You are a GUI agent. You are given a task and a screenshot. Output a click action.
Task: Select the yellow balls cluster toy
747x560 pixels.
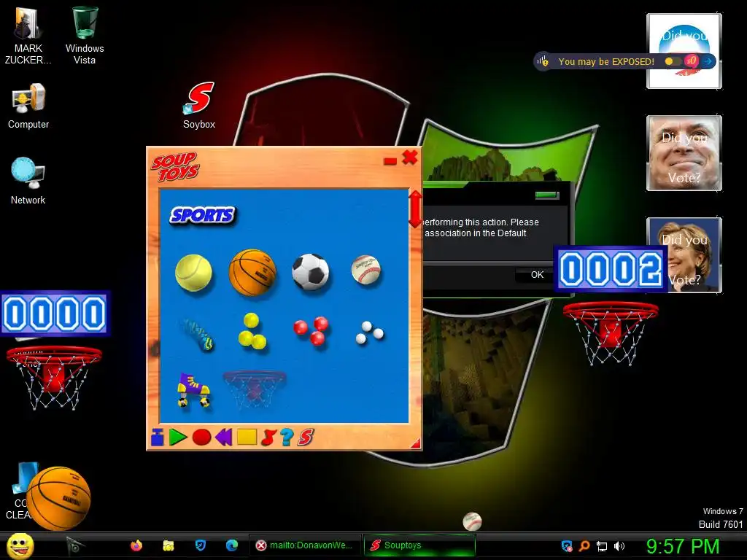point(252,331)
